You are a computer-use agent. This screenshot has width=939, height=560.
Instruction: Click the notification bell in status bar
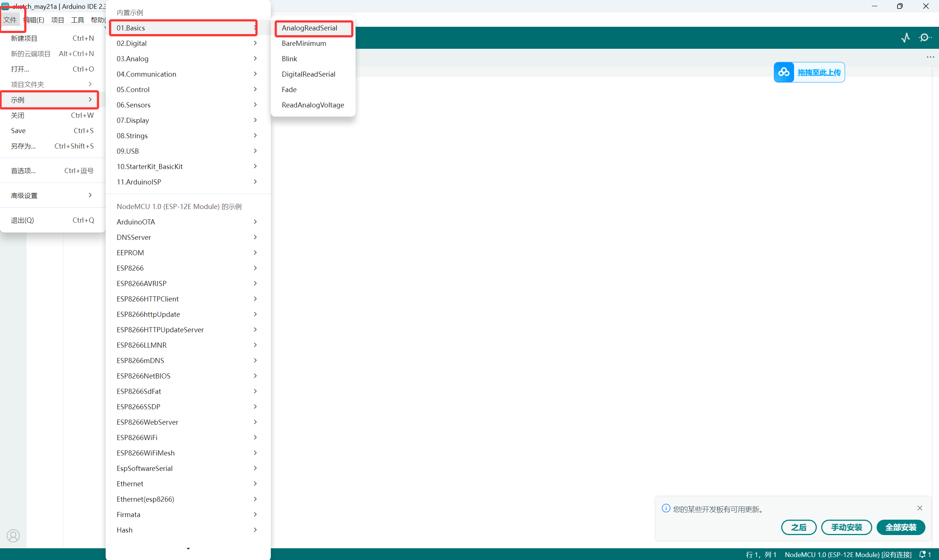pos(922,554)
